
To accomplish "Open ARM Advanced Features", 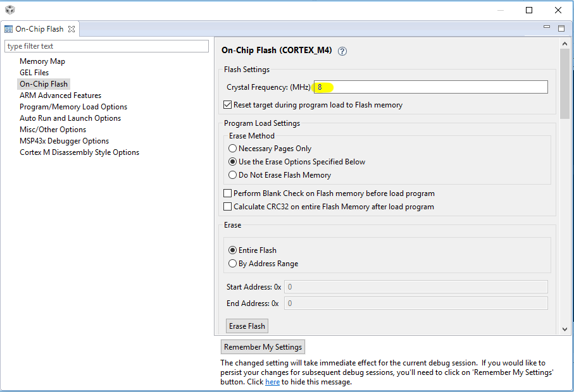I will [x=60, y=95].
